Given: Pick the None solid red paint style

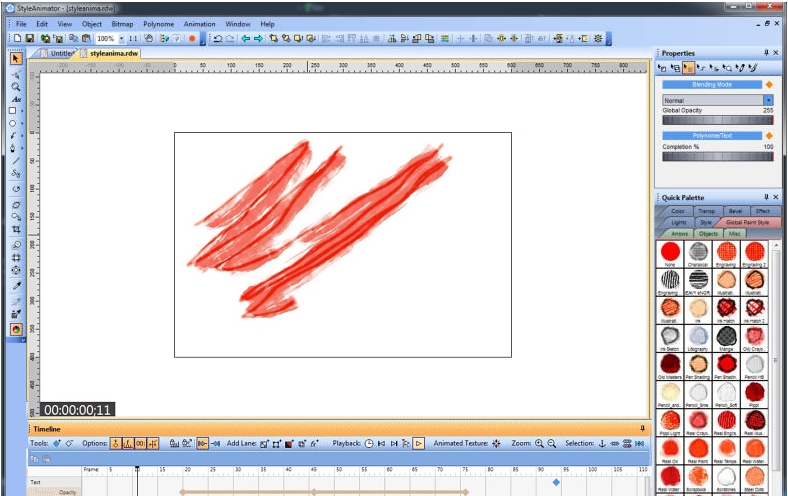Looking at the screenshot, I should 670,254.
